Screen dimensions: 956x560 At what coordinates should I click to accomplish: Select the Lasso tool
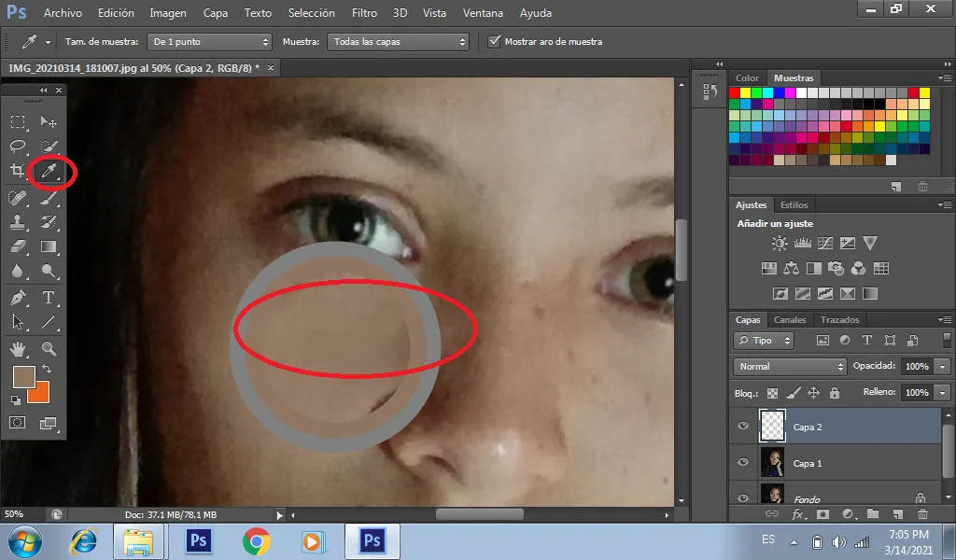tap(18, 147)
